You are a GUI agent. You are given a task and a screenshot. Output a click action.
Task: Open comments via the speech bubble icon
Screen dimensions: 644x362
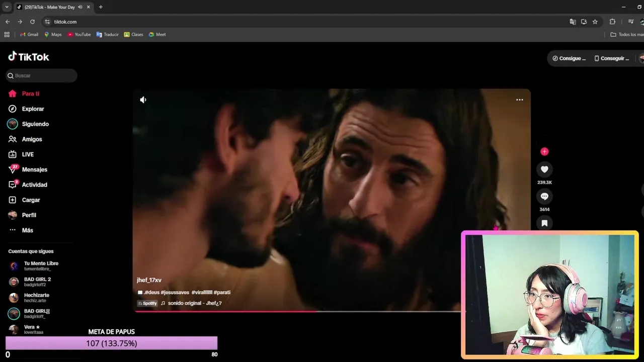544,196
